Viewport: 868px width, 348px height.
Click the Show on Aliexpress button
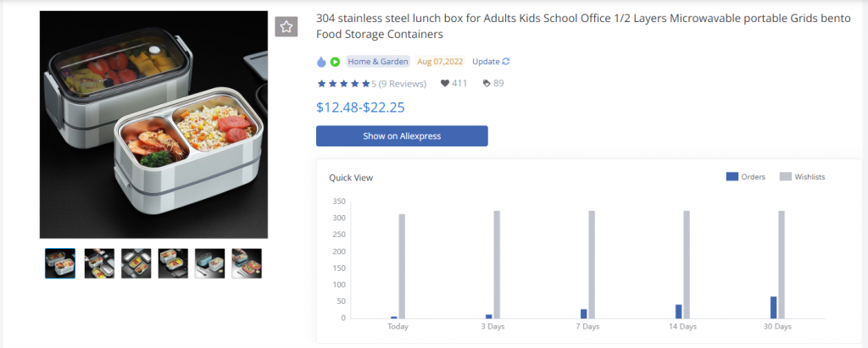click(x=402, y=136)
